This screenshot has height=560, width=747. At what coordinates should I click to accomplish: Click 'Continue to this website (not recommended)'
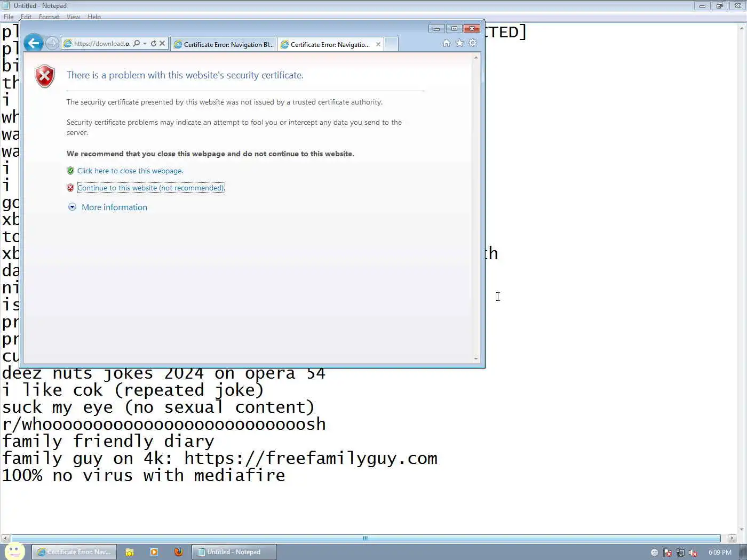point(151,188)
